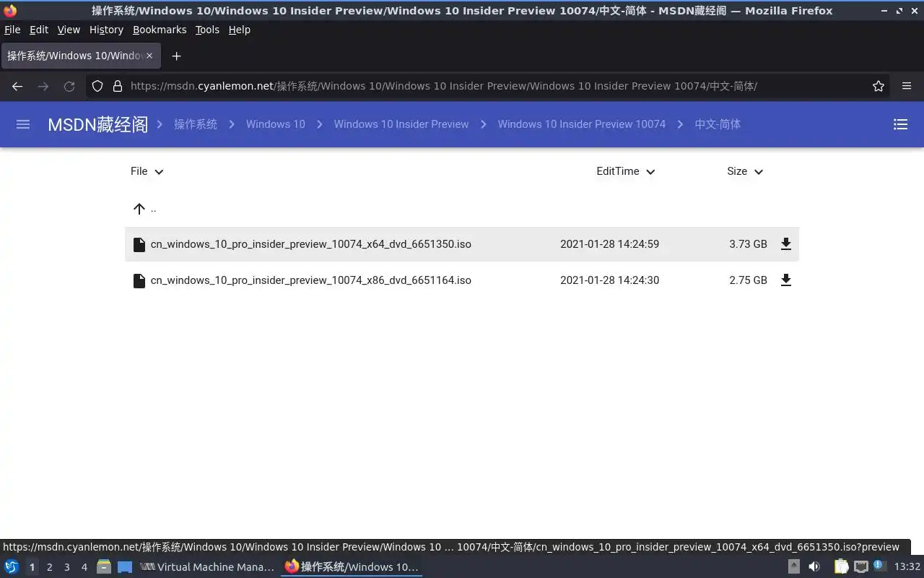Open the File menu
Screen dimensions: 924x578
(12, 30)
